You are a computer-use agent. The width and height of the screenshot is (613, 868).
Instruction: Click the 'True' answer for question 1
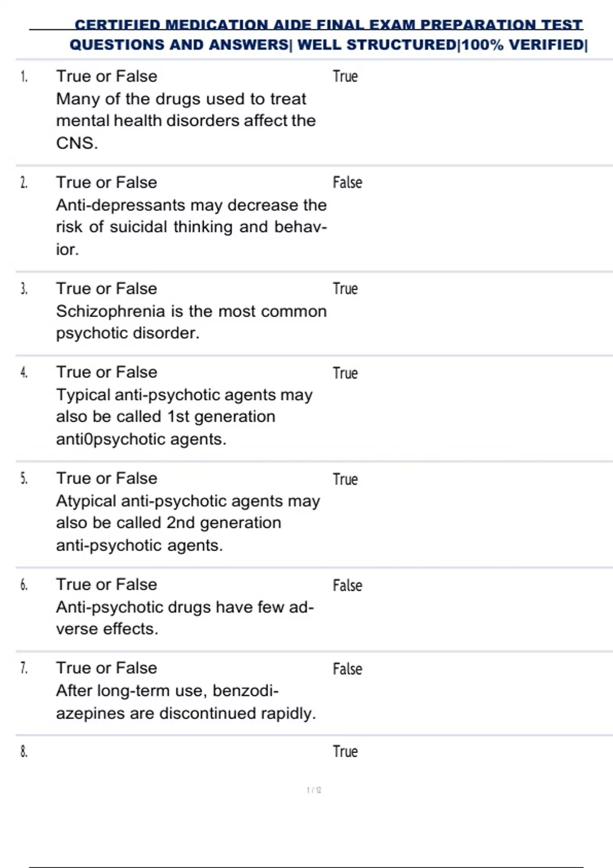345,77
